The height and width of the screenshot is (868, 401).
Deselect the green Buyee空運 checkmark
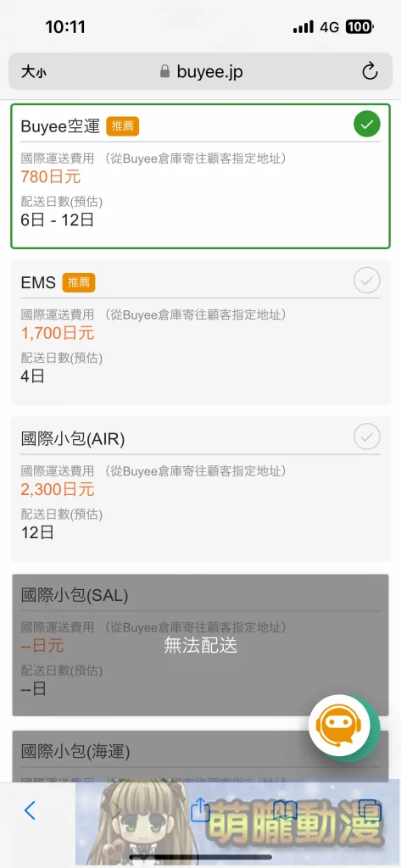366,125
